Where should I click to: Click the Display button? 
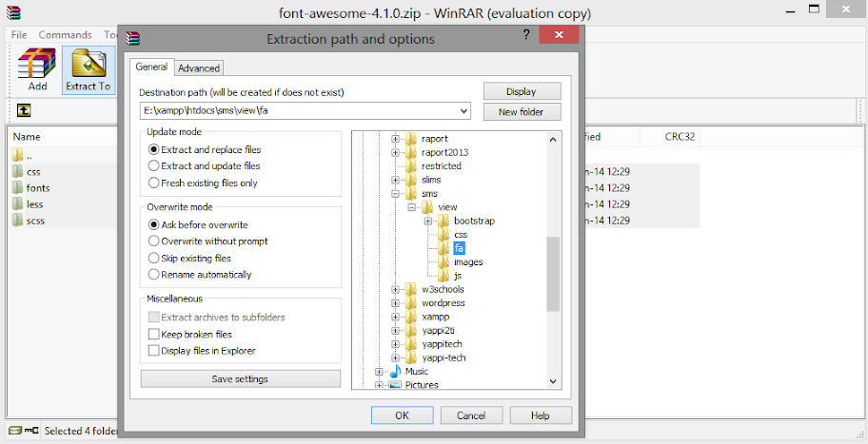click(x=522, y=91)
